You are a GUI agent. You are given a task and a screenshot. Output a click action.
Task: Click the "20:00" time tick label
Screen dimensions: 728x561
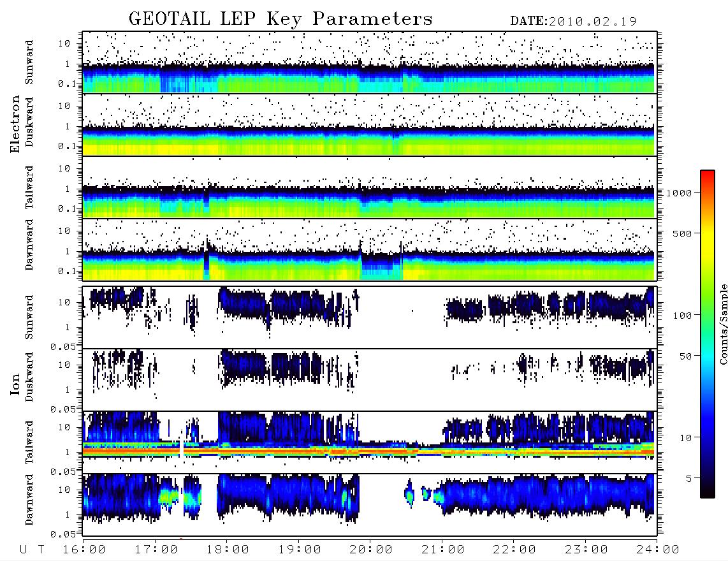tap(371, 550)
